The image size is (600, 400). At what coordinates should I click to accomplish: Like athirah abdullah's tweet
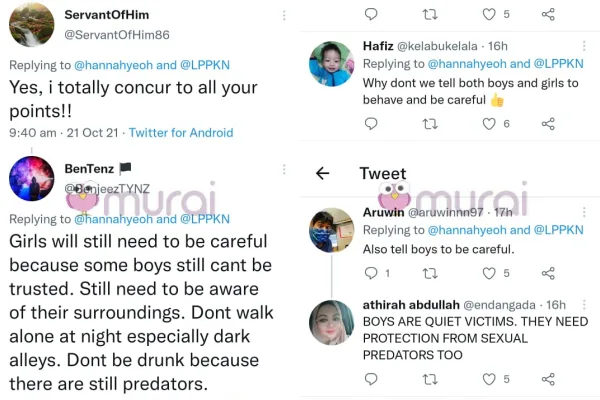point(489,379)
